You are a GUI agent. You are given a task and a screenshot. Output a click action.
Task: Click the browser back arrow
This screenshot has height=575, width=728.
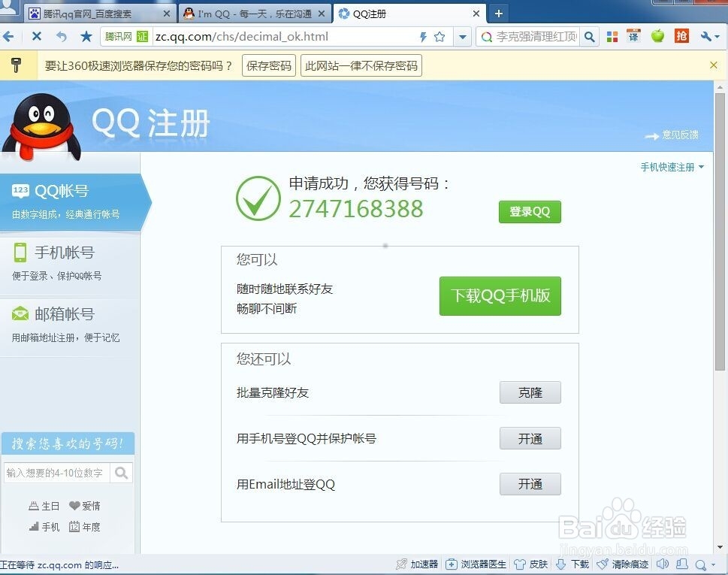(x=8, y=36)
